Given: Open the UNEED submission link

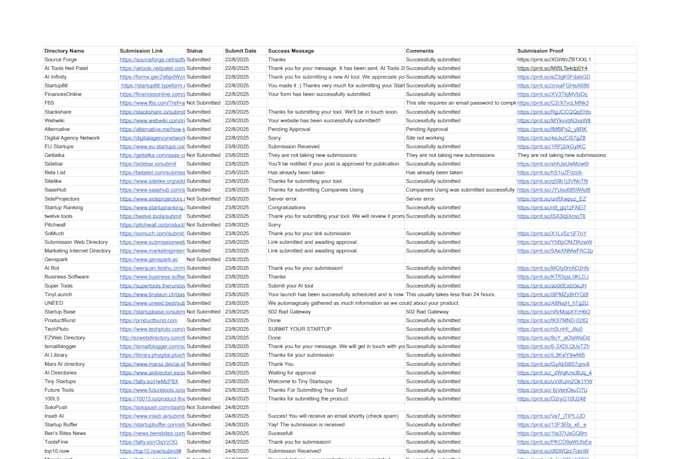Looking at the screenshot, I should [x=152, y=303].
